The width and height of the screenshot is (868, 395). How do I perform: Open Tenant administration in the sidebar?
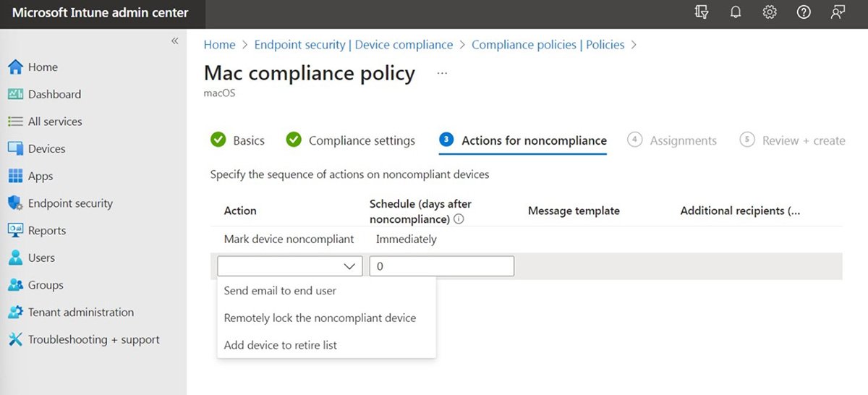(x=80, y=313)
